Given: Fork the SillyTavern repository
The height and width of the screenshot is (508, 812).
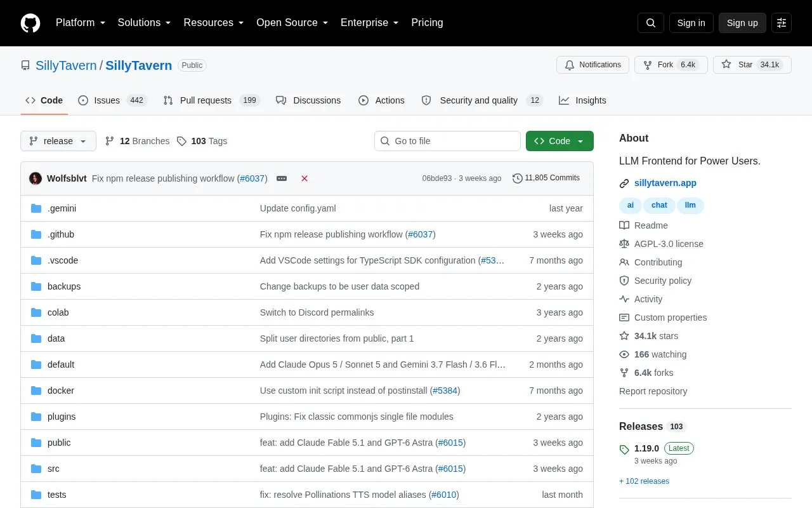Looking at the screenshot, I should [671, 65].
